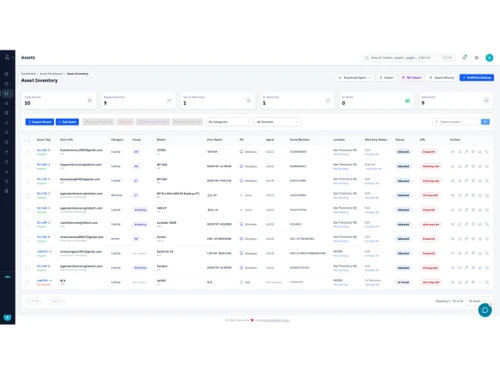Tick the checkbox for the Surface model row
The height and width of the screenshot is (375, 500).
(x=27, y=268)
